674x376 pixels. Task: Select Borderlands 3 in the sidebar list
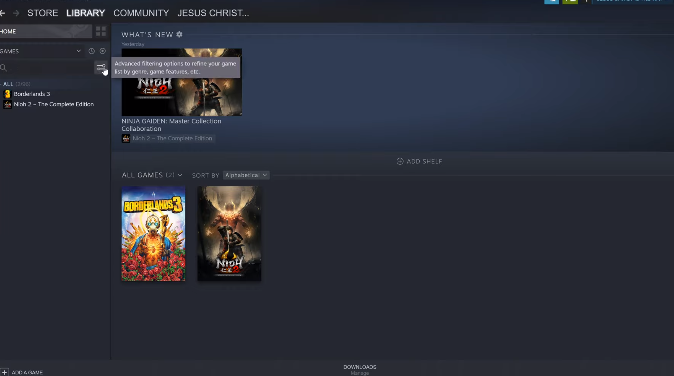click(32, 94)
